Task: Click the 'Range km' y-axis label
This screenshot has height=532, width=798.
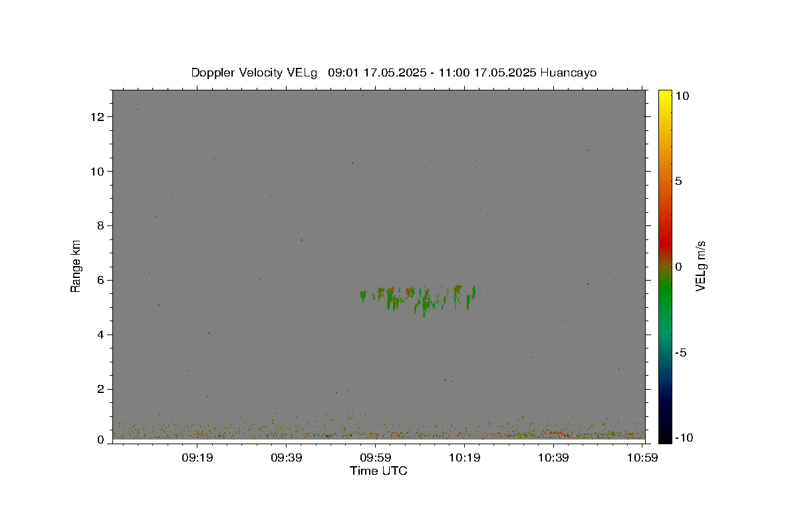Action: point(76,266)
